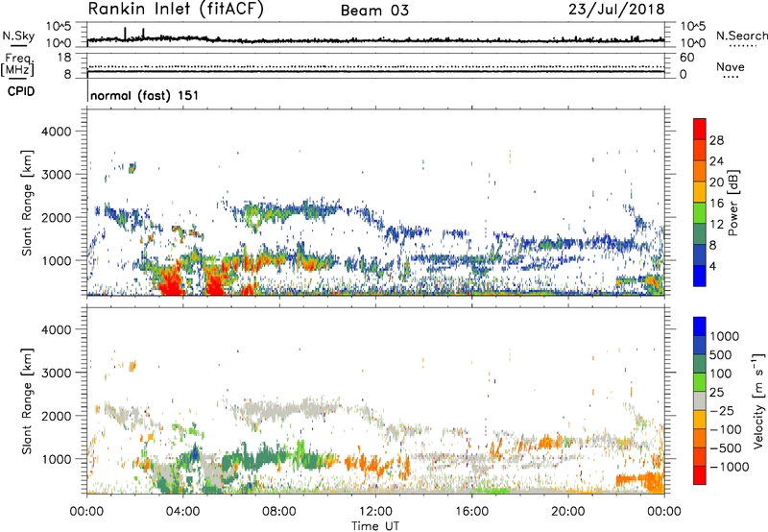Click the '4000' tick on power panel axis
Image resolution: width=768 pixels, height=532 pixels.
pyautogui.click(x=56, y=132)
